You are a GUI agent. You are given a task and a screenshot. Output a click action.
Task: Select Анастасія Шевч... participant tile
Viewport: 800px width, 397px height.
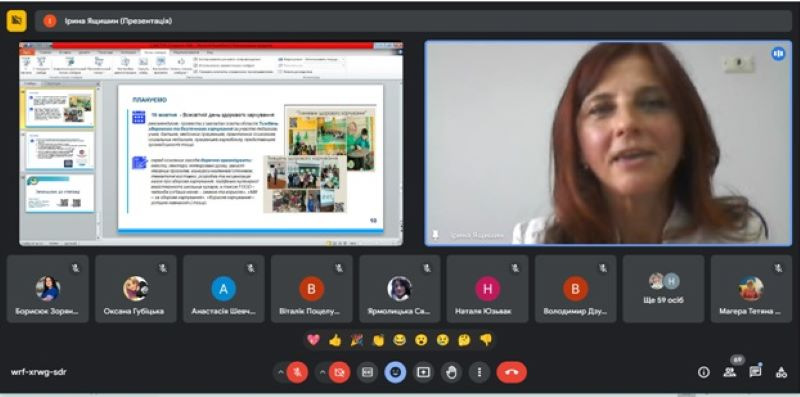tap(223, 289)
